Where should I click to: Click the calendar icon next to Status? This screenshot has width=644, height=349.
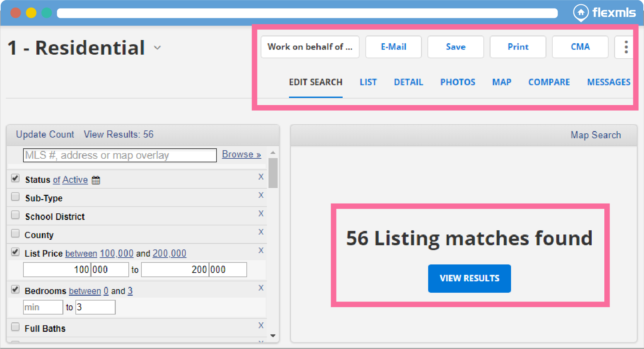click(96, 180)
